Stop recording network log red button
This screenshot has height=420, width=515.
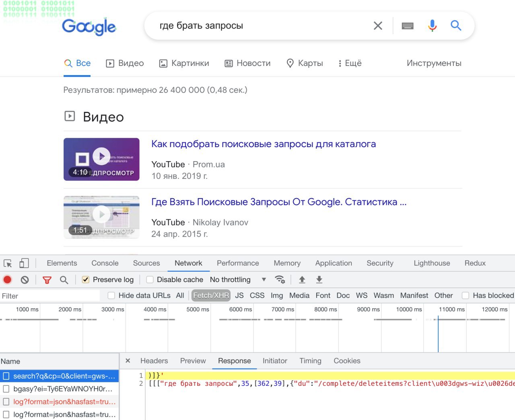7,280
